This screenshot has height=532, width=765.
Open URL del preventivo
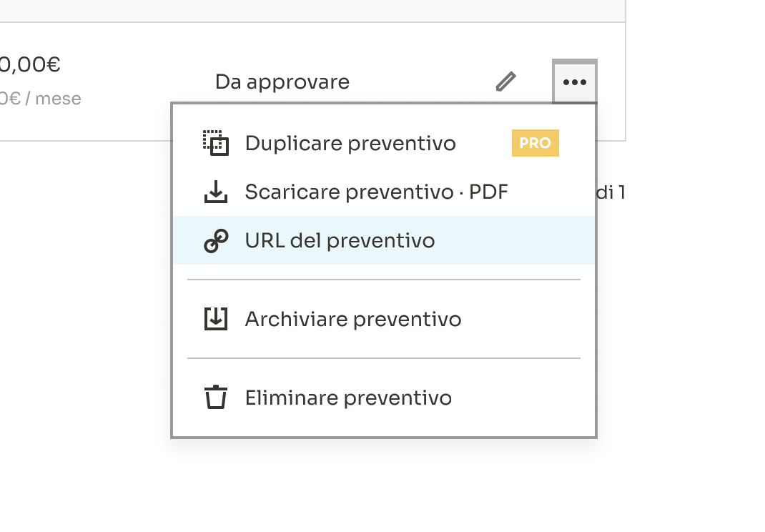pyautogui.click(x=340, y=241)
